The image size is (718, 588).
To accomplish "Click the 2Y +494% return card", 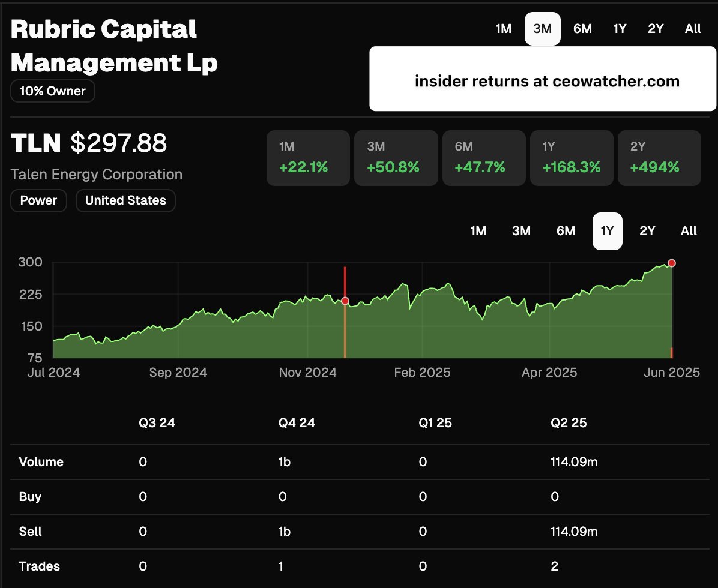I will click(659, 158).
